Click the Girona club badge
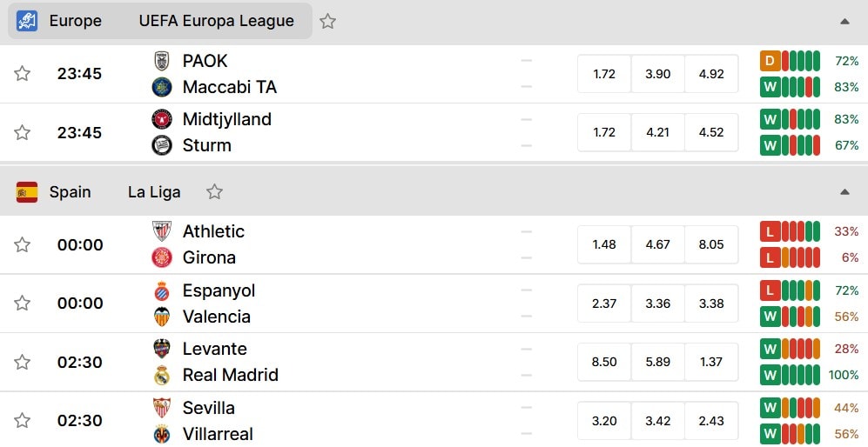Viewport: 868px width, 447px height. coord(162,257)
